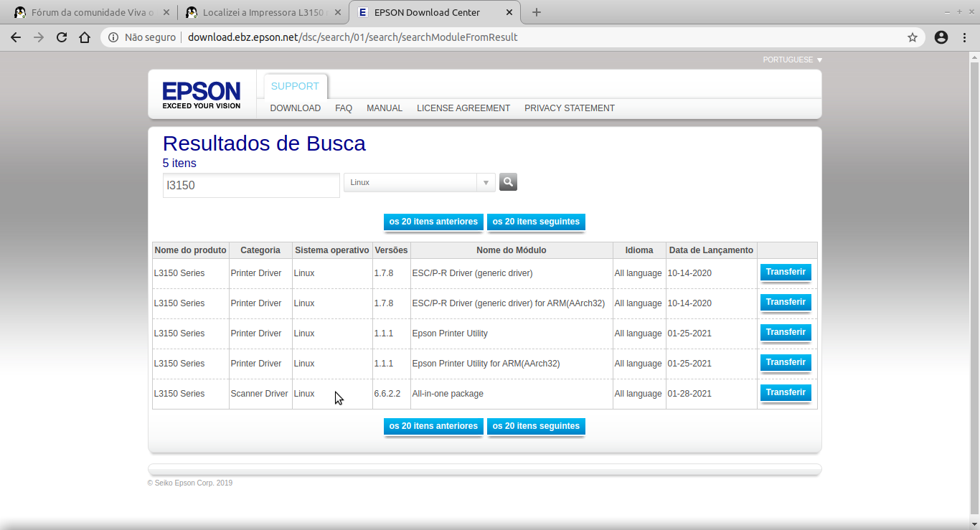Click the '01-28-2021' release date
The height and width of the screenshot is (530, 980).
pyautogui.click(x=689, y=394)
